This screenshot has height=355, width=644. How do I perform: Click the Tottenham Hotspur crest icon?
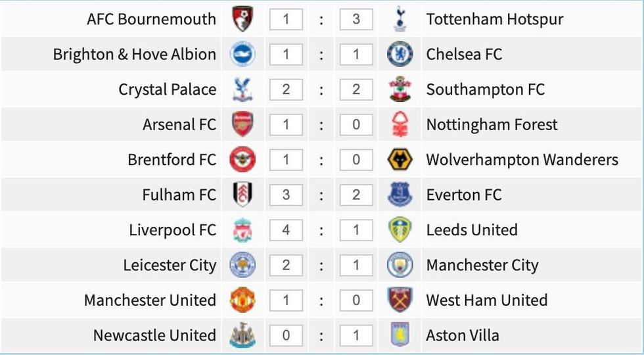400,18
